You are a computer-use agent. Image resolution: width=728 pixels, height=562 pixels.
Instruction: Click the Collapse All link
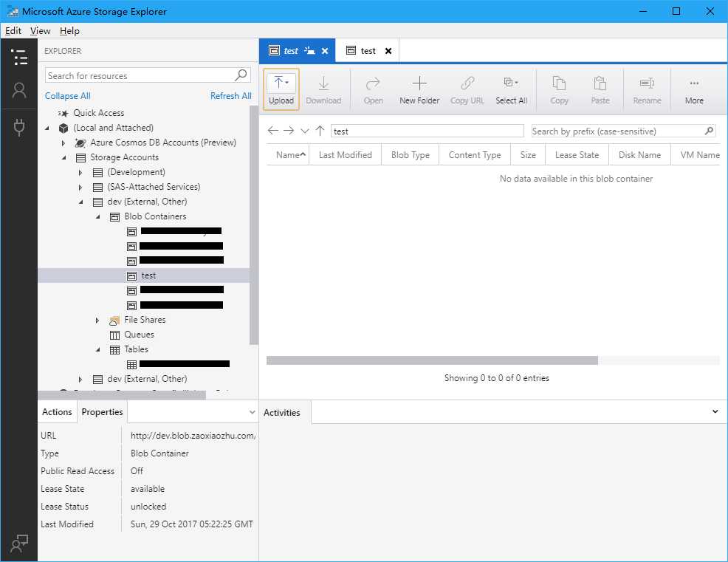(x=68, y=96)
